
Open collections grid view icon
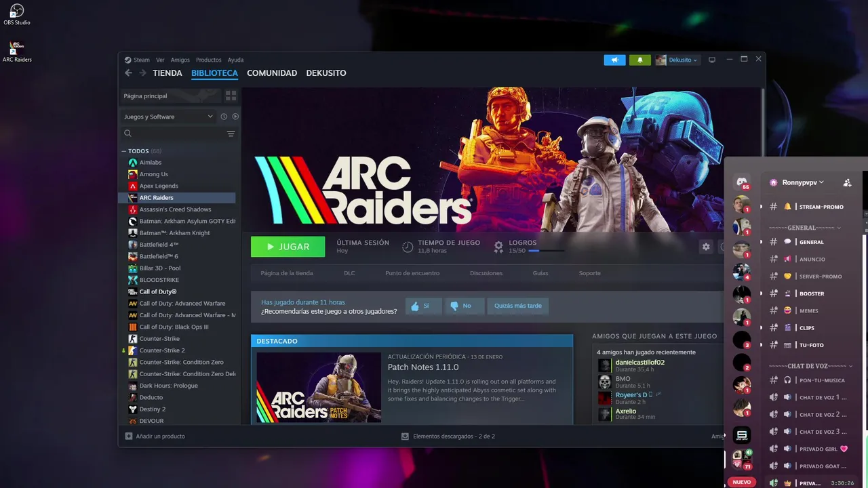click(x=231, y=96)
